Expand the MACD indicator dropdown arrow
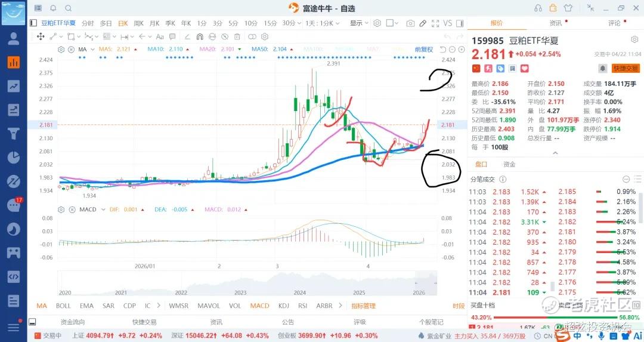The height and width of the screenshot is (342, 644). 103,209
